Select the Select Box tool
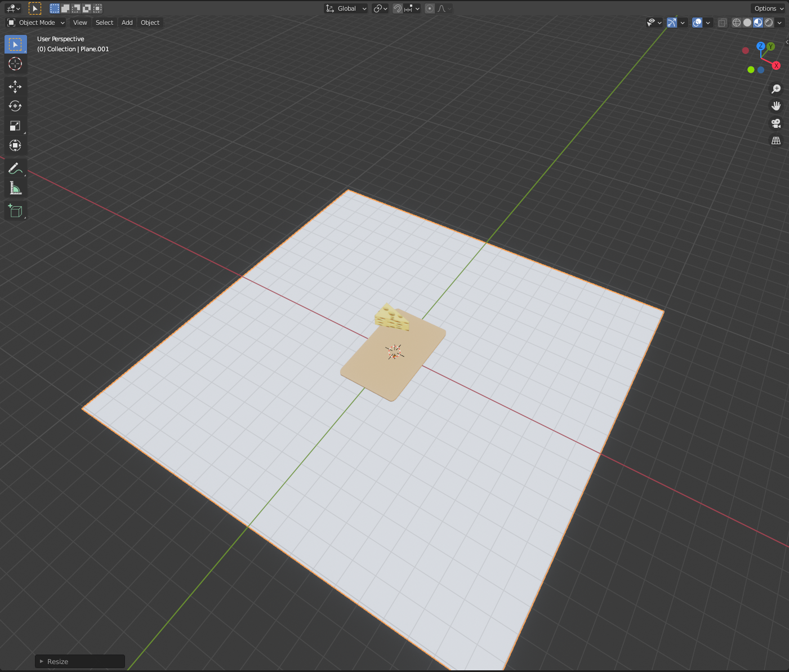The height and width of the screenshot is (672, 789). [15, 44]
